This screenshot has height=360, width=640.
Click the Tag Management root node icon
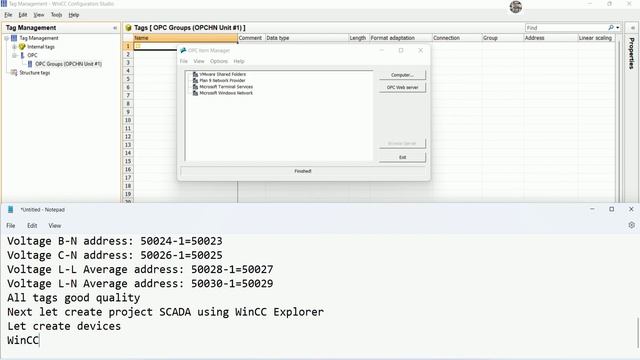tap(14, 38)
